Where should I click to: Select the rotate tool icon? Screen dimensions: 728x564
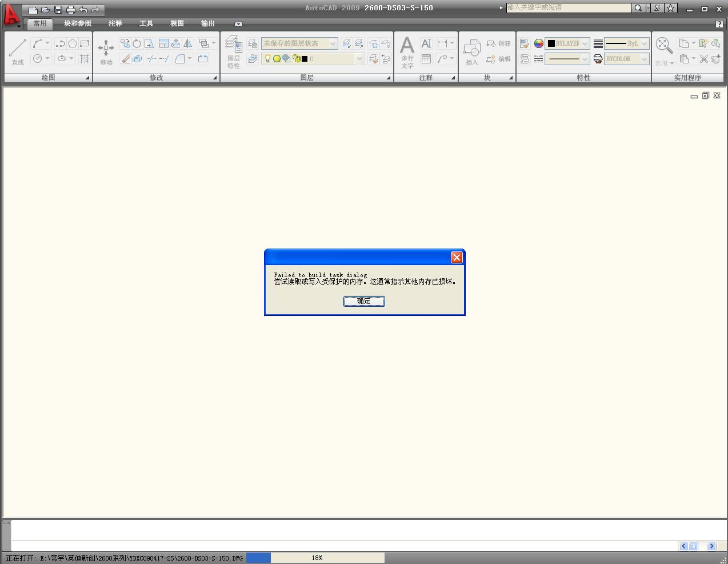(x=137, y=43)
